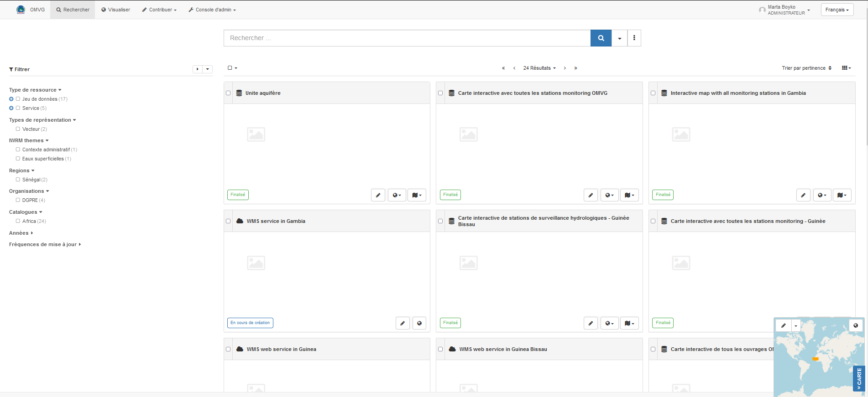The width and height of the screenshot is (868, 397).
Task: Expand the Années filter section
Action: (x=21, y=233)
